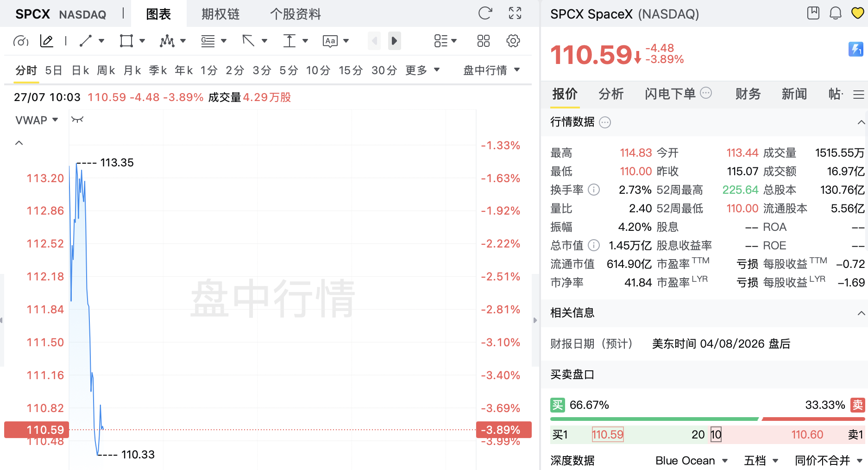This screenshot has height=470, width=868.
Task: Set a price alert with bell icon
Action: click(x=836, y=13)
